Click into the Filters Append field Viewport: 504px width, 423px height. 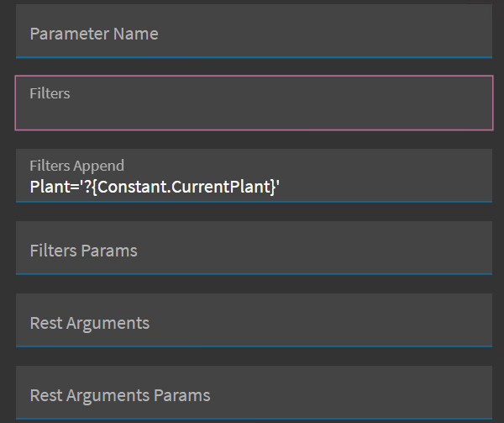click(252, 176)
